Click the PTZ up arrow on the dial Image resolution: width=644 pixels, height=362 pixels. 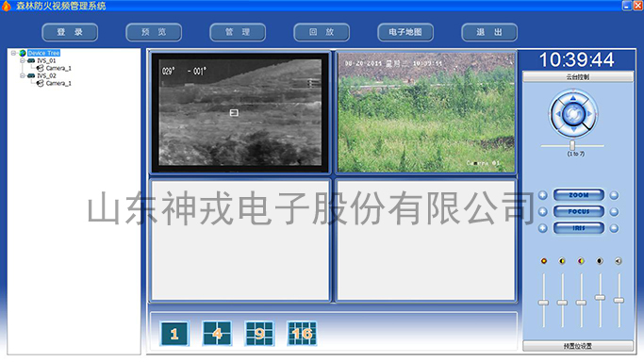click(573, 98)
